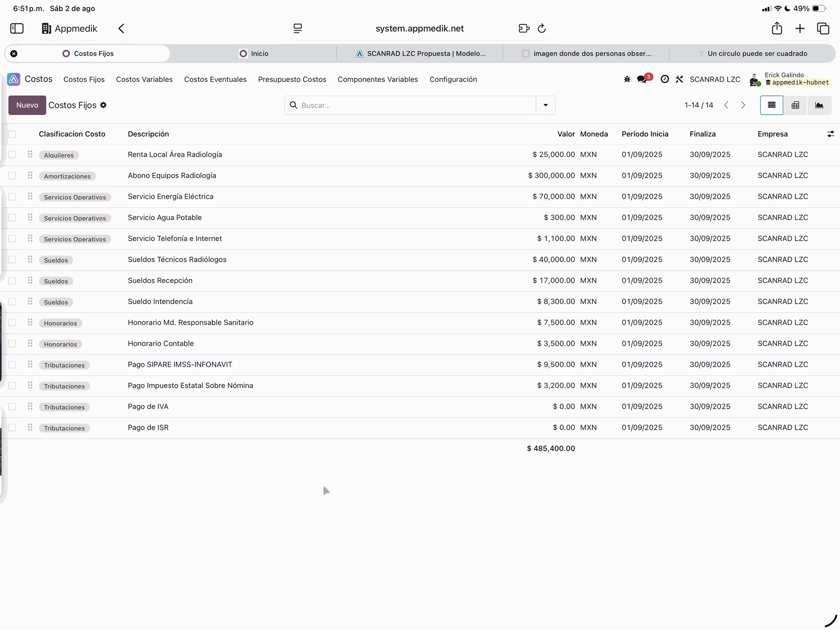
Task: Expand the search filter options dropdown
Action: pos(546,105)
